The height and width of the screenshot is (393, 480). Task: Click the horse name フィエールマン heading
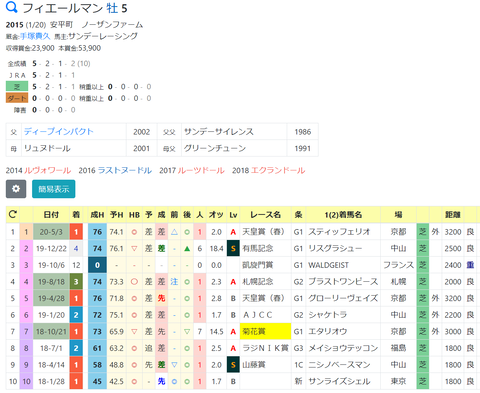(63, 8)
